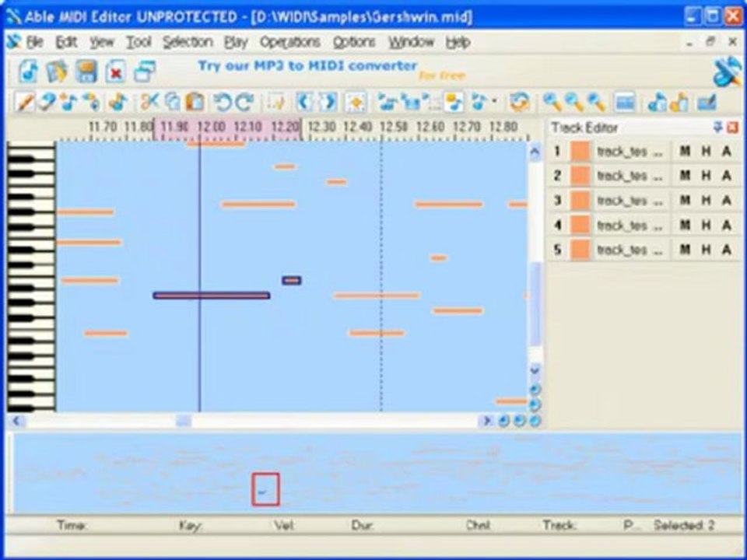747x560 pixels.
Task: Click the piano keyboard view icon in toolbar
Action: coord(625,102)
